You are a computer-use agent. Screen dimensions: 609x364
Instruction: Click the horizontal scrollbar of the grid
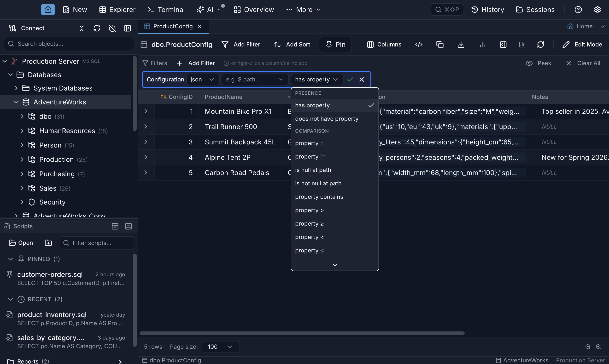tap(302, 333)
